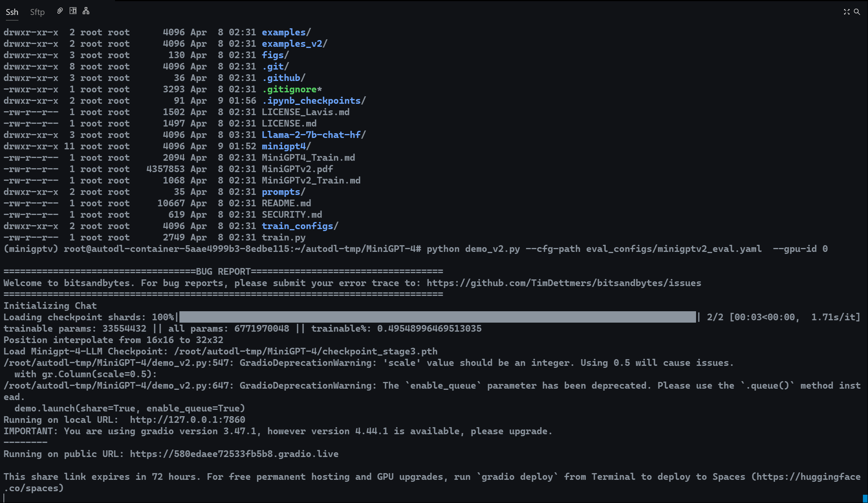Switch to the Sftp tab
868x503 pixels.
(37, 12)
